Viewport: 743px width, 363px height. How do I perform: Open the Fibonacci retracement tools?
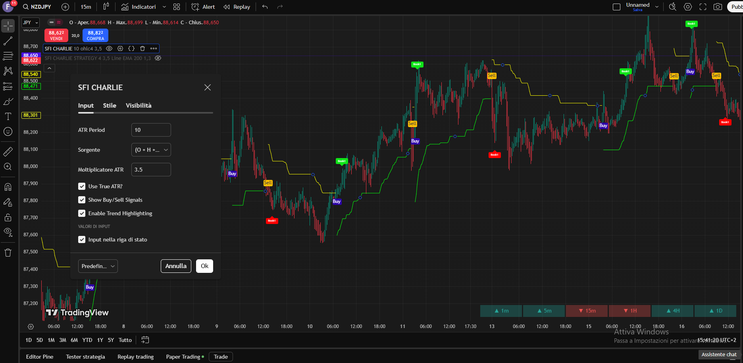[8, 56]
